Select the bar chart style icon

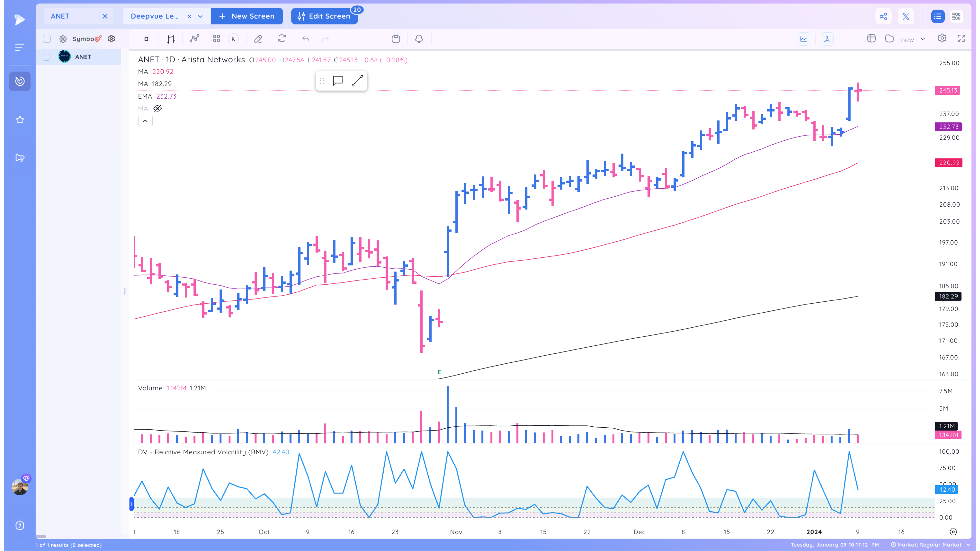(x=171, y=39)
